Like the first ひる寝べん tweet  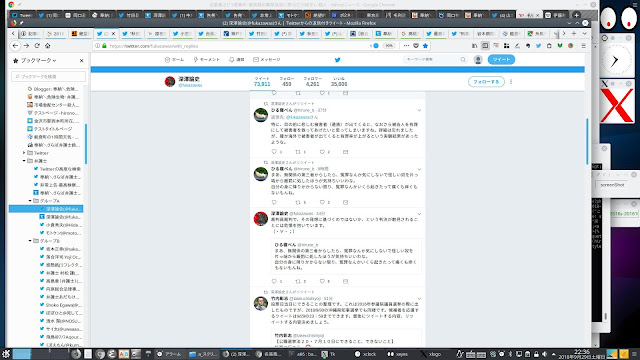click(322, 152)
